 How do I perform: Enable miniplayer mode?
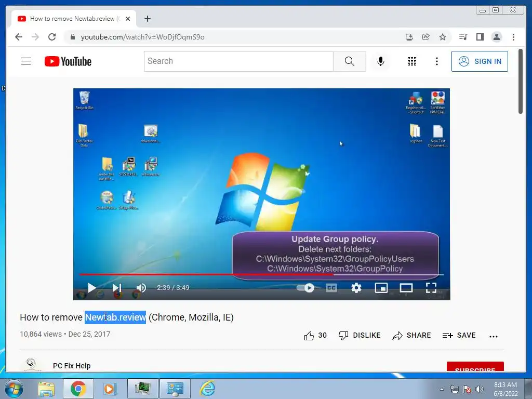(x=381, y=288)
